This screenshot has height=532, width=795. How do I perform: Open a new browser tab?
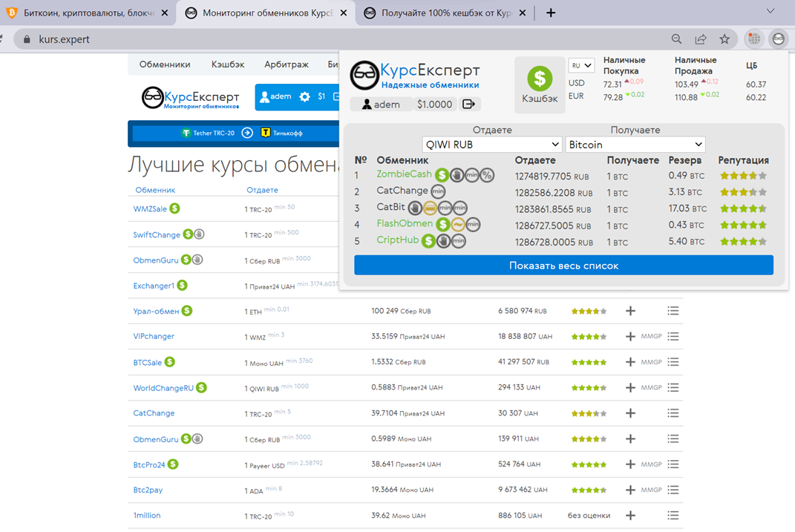coord(551,13)
